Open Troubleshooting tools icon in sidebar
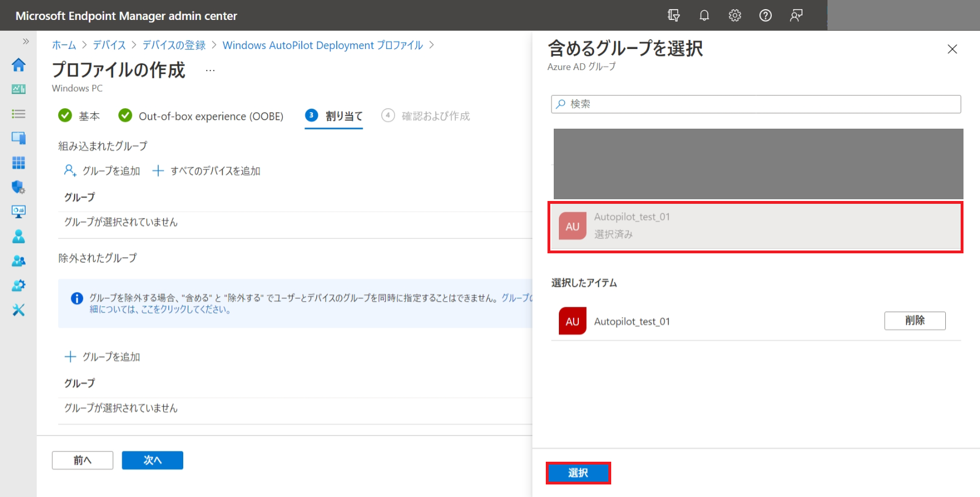Viewport: 980px width, 497px height. (x=18, y=310)
